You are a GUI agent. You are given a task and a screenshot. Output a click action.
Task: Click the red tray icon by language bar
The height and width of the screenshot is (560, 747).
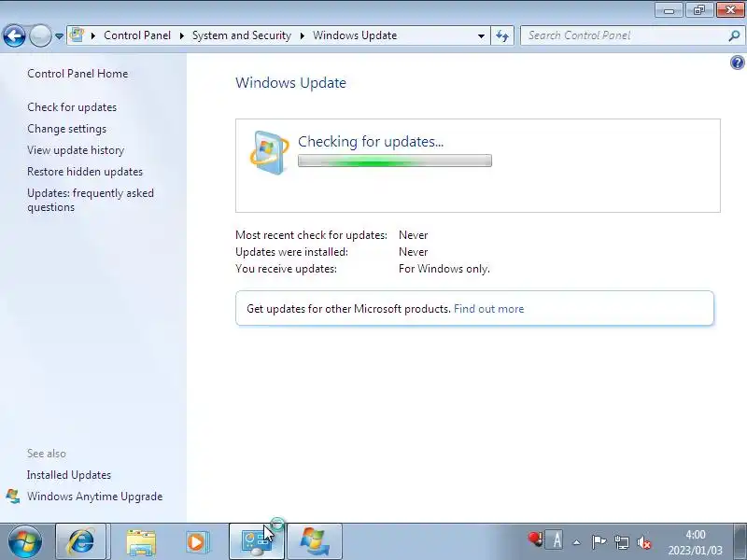click(x=535, y=540)
